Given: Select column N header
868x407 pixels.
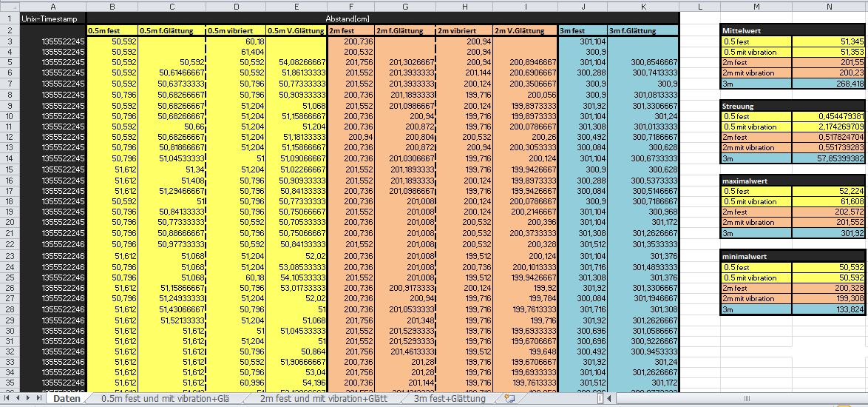Looking at the screenshot, I should pyautogui.click(x=829, y=6).
